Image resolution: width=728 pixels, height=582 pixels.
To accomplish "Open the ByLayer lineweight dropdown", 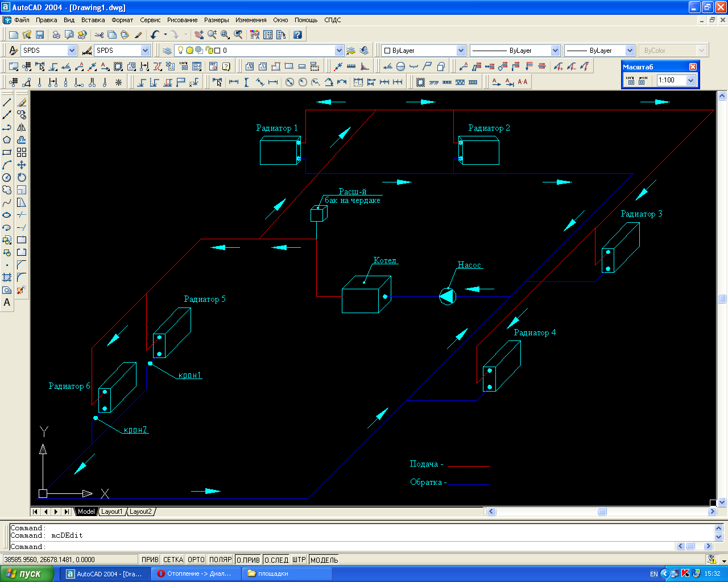I will [629, 51].
